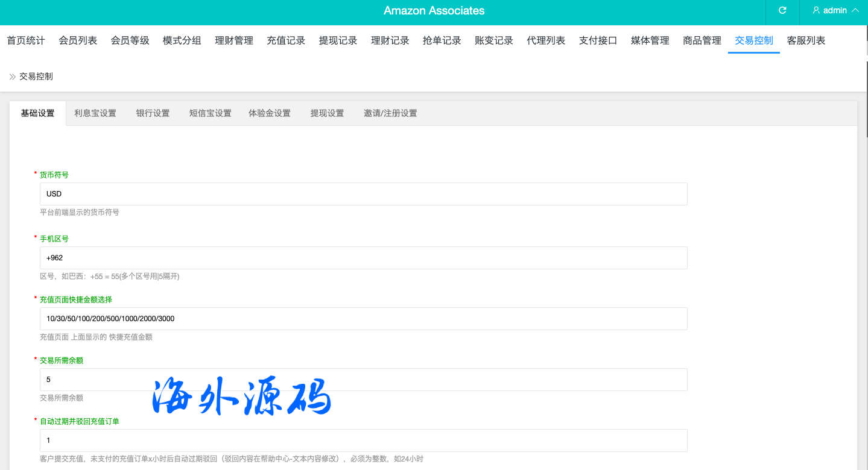Click the 交易所需余额 input field

click(363, 380)
